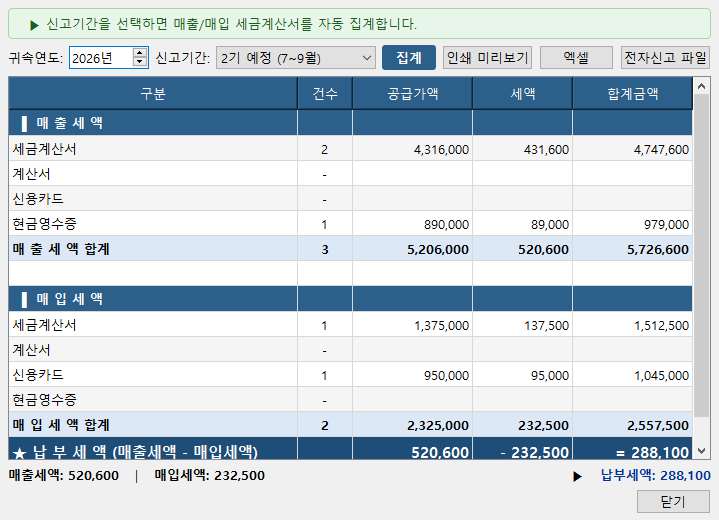Open the 신고기간 dropdown
719x520 pixels.
[x=296, y=58]
